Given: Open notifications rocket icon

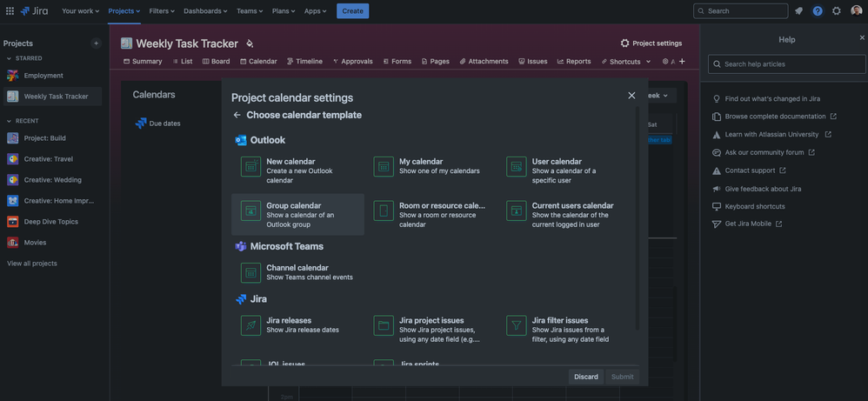Looking at the screenshot, I should tap(798, 11).
